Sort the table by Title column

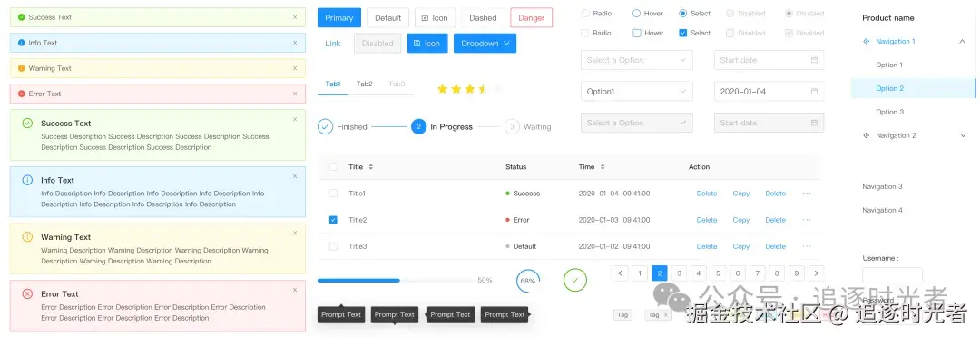click(x=370, y=167)
